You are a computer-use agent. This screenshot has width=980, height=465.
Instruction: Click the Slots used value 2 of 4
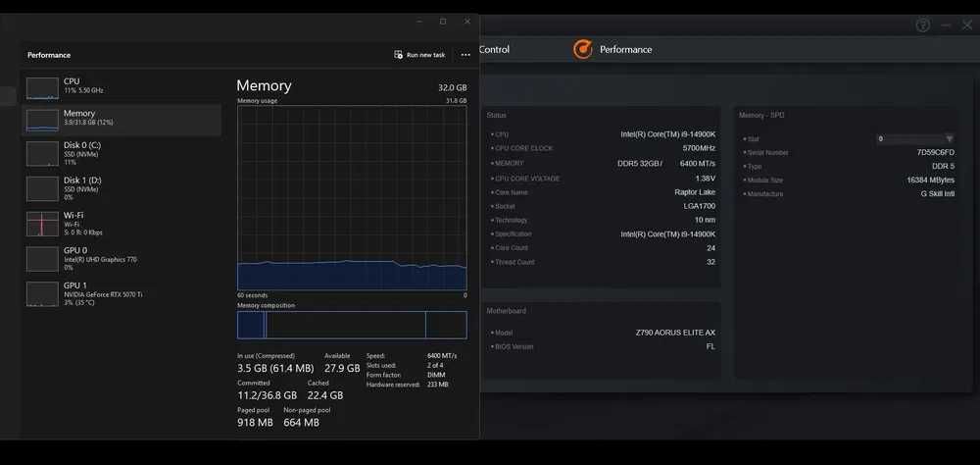coord(435,365)
